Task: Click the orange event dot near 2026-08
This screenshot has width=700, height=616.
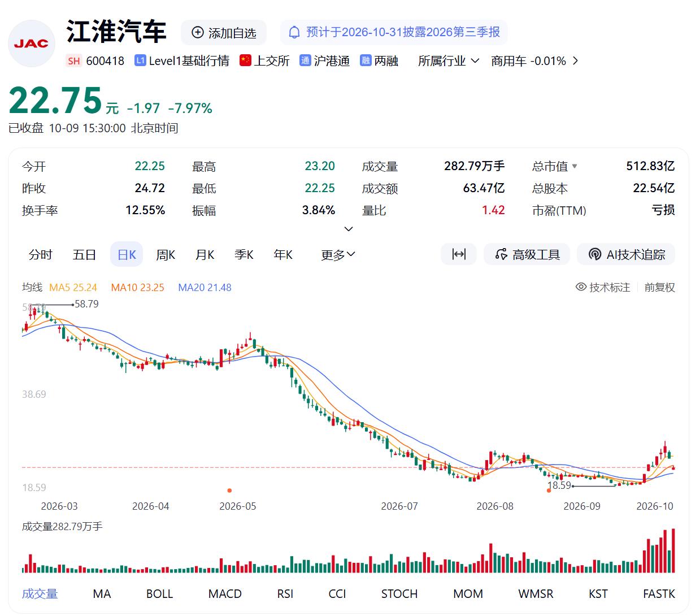Action: (x=549, y=491)
